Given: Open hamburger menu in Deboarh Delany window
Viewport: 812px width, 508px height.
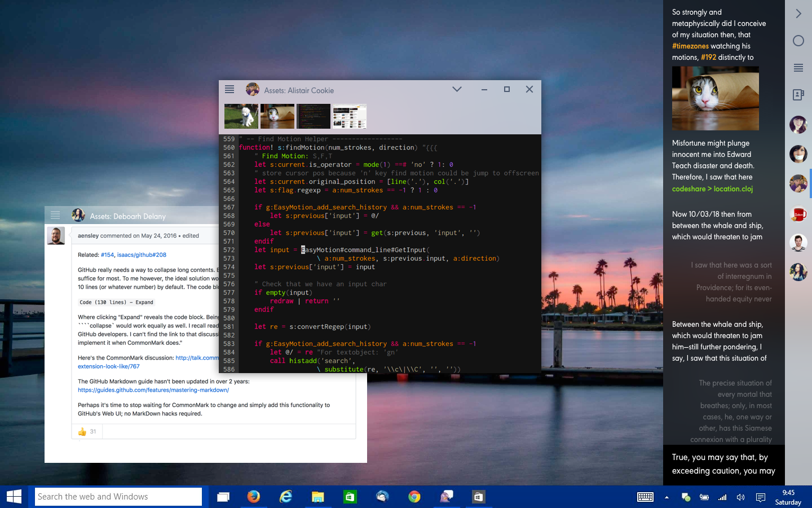Looking at the screenshot, I should (55, 215).
